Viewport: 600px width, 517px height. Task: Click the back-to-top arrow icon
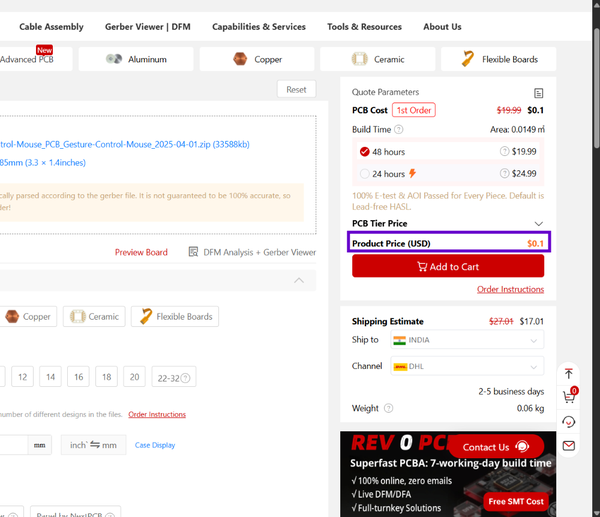pos(569,373)
